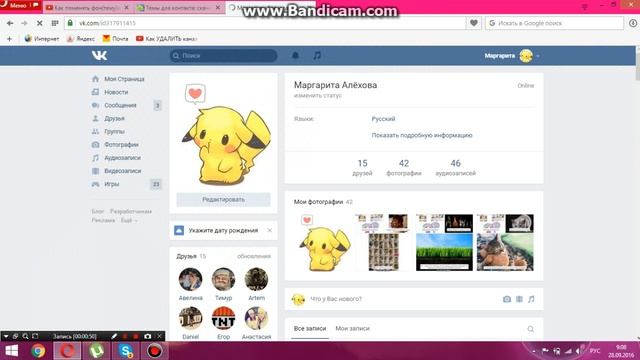Open Группы in sidebar
Screen dimensions: 640x360
(114, 131)
